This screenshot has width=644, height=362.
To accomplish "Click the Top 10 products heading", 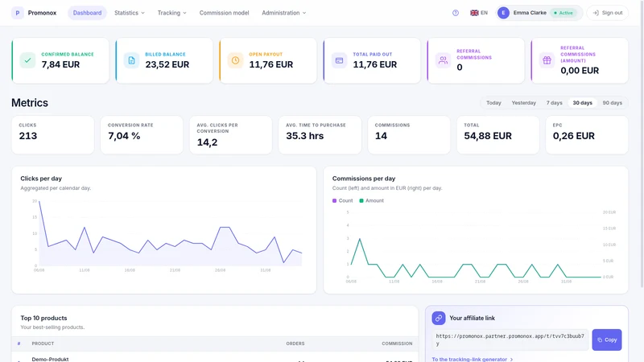I will point(43,318).
